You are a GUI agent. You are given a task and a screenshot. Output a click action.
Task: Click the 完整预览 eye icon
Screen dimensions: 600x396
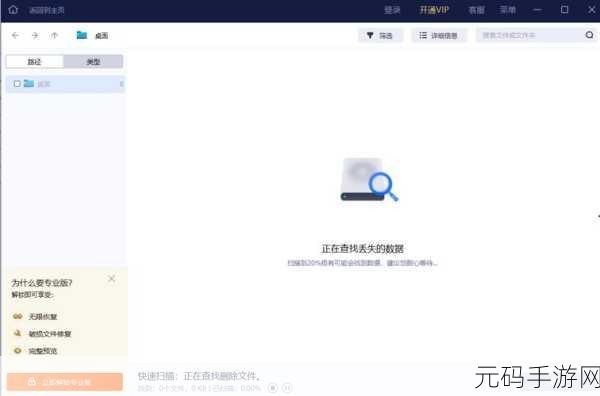[x=18, y=350]
